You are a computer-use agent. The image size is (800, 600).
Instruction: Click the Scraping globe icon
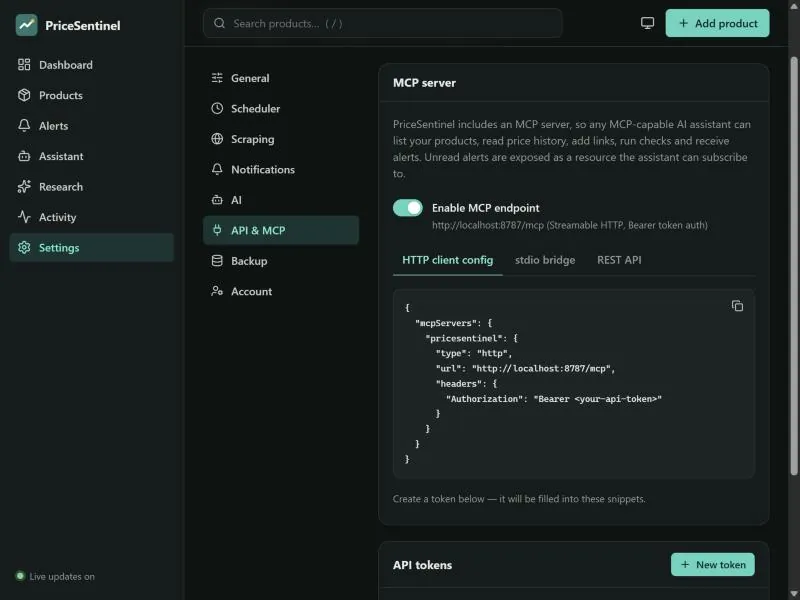(x=217, y=139)
